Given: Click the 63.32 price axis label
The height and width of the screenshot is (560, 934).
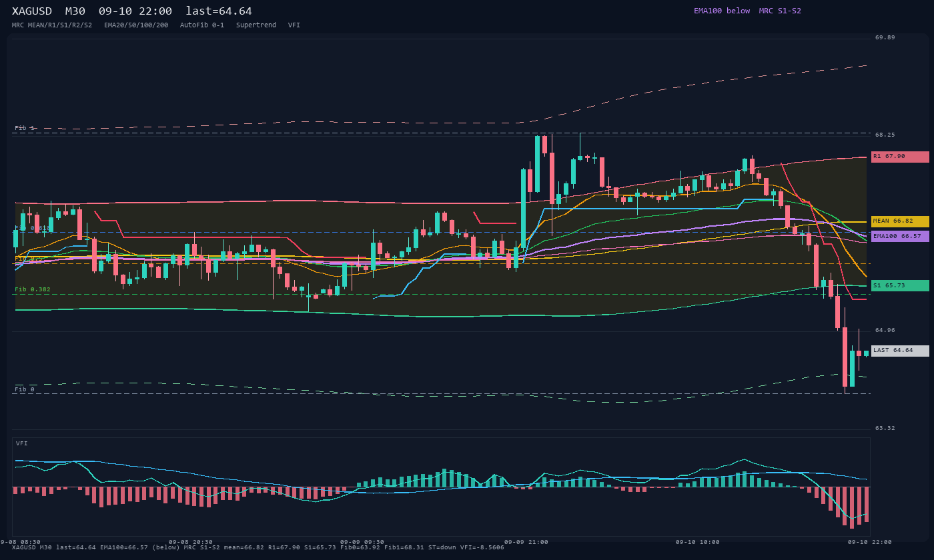Looking at the screenshot, I should [x=885, y=428].
